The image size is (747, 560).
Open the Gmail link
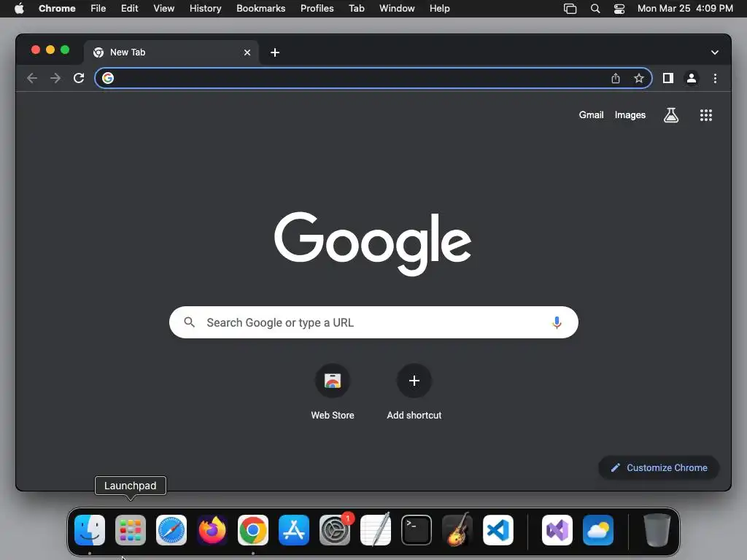pyautogui.click(x=591, y=114)
